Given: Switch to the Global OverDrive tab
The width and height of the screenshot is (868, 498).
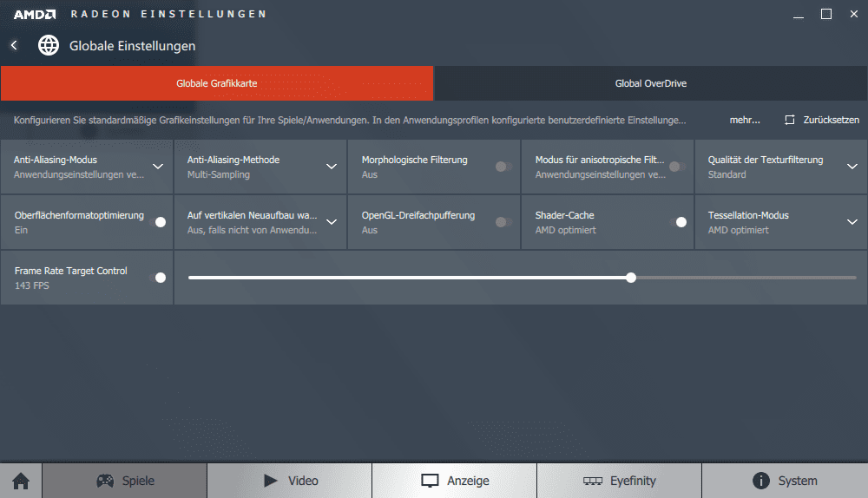Looking at the screenshot, I should pos(651,83).
